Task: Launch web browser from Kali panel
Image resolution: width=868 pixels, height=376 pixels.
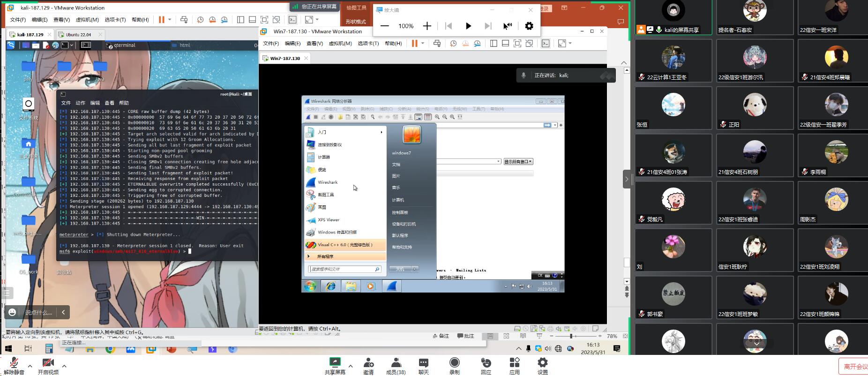Action: (55, 45)
